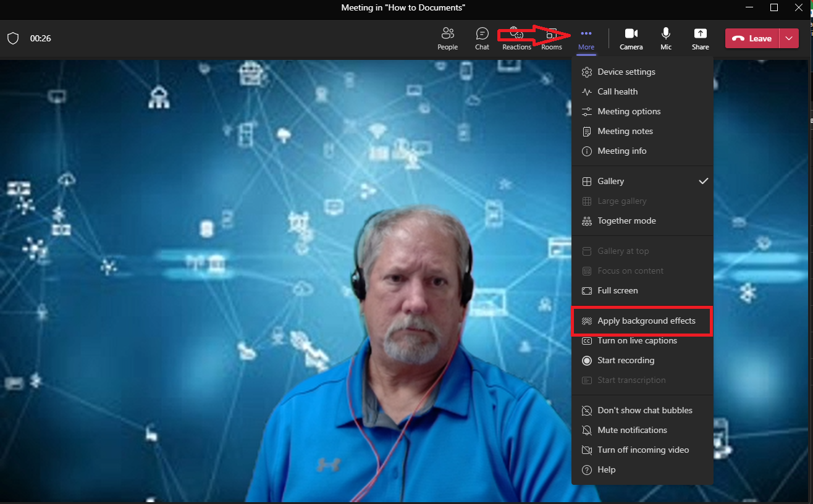Click the shield privacy icon
Screen dimensions: 813x504
[13, 38]
